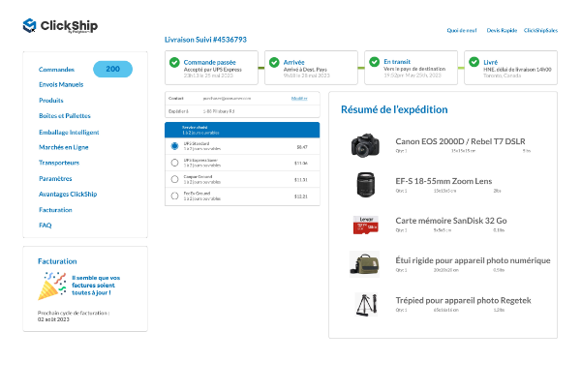Select the third carrier radio at $11.31
This screenshot has height=392, width=581.
point(174,179)
